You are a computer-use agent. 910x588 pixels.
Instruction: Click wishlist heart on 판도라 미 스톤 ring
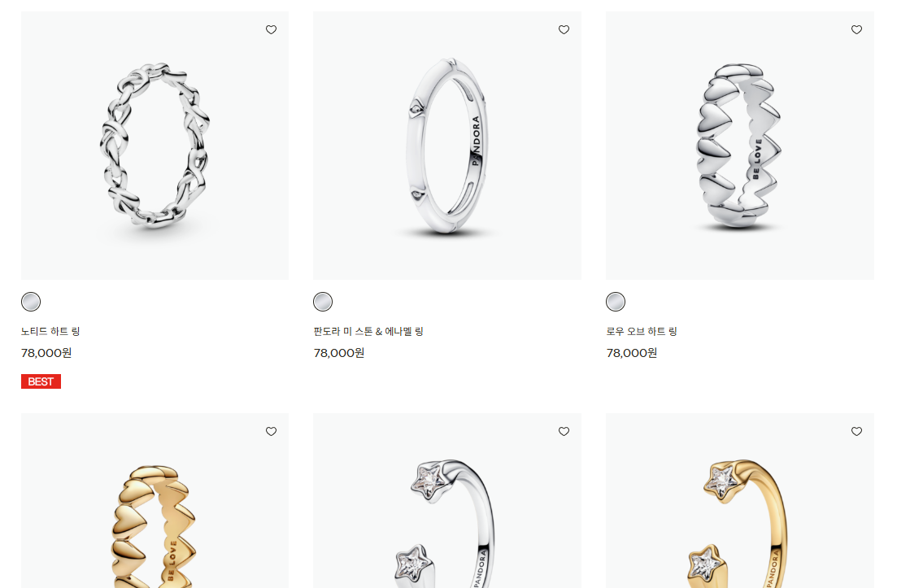tap(564, 29)
